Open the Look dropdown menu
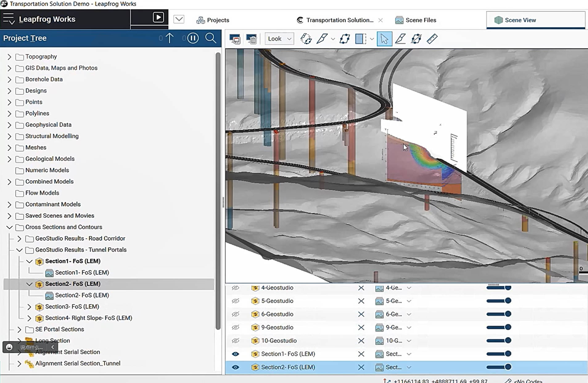The height and width of the screenshot is (383, 588). tap(279, 39)
